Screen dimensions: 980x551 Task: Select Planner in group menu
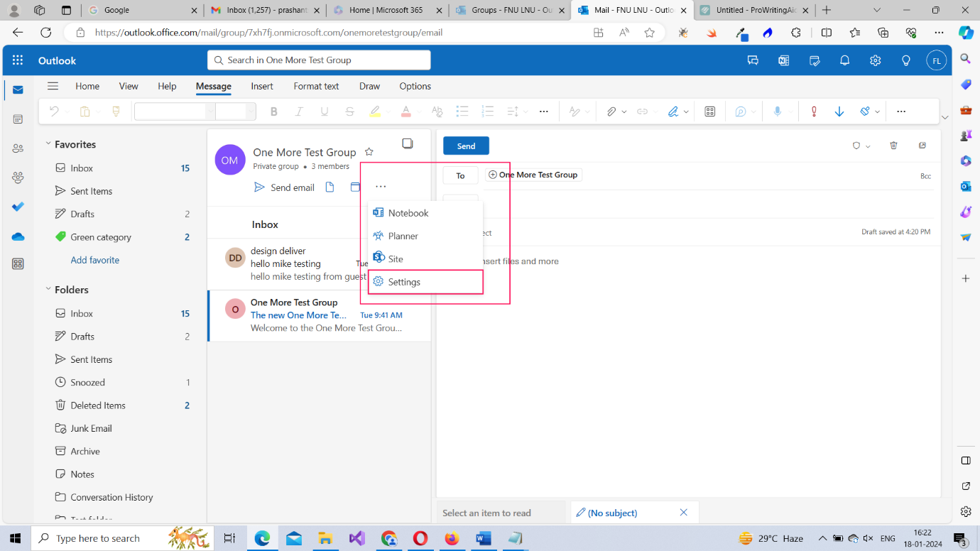pyautogui.click(x=425, y=236)
